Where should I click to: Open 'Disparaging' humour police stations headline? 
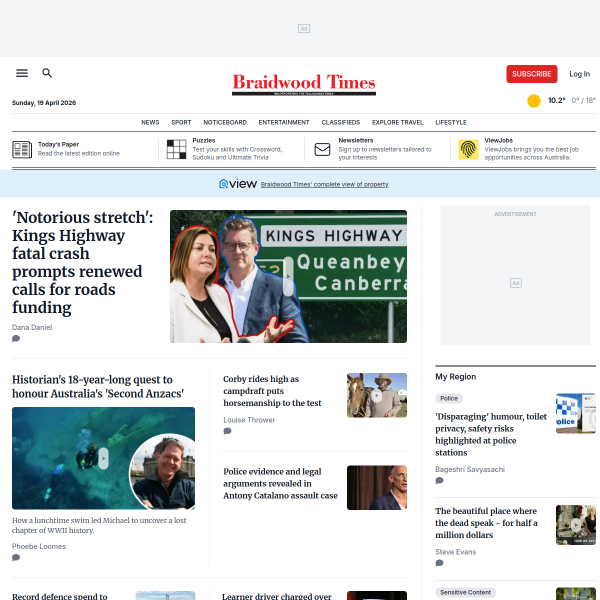click(x=491, y=435)
